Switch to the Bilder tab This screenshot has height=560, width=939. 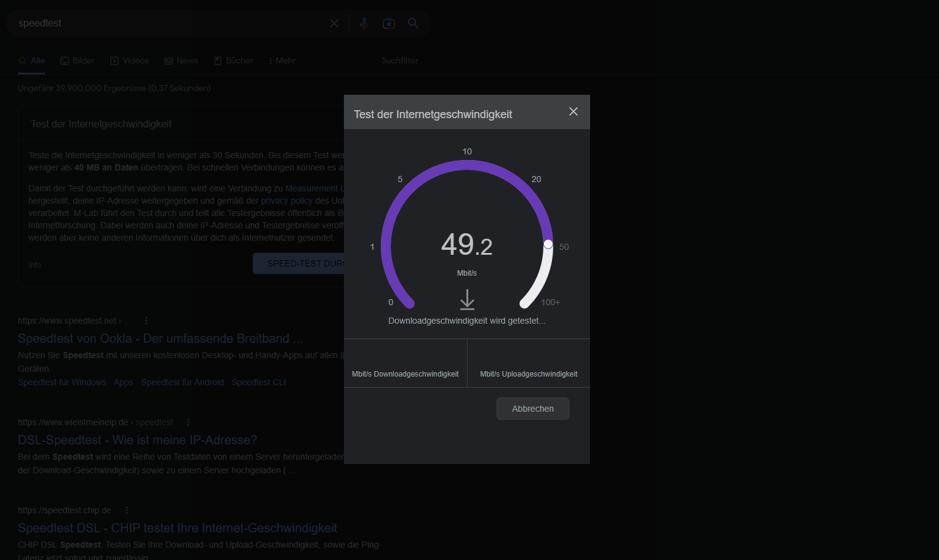click(x=78, y=60)
